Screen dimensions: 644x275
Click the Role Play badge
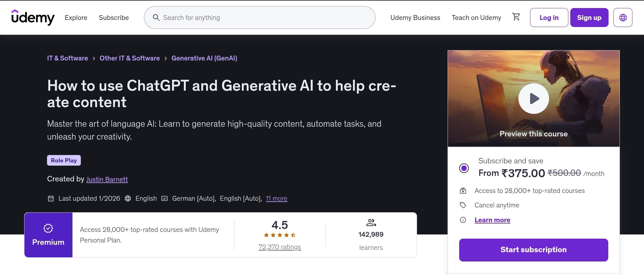point(64,160)
